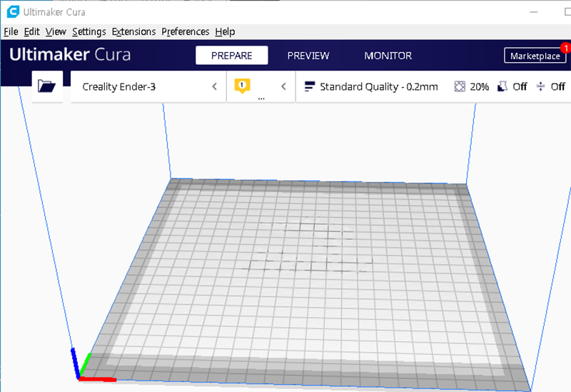Click the open file folder icon
The width and height of the screenshot is (571, 392).
(47, 86)
